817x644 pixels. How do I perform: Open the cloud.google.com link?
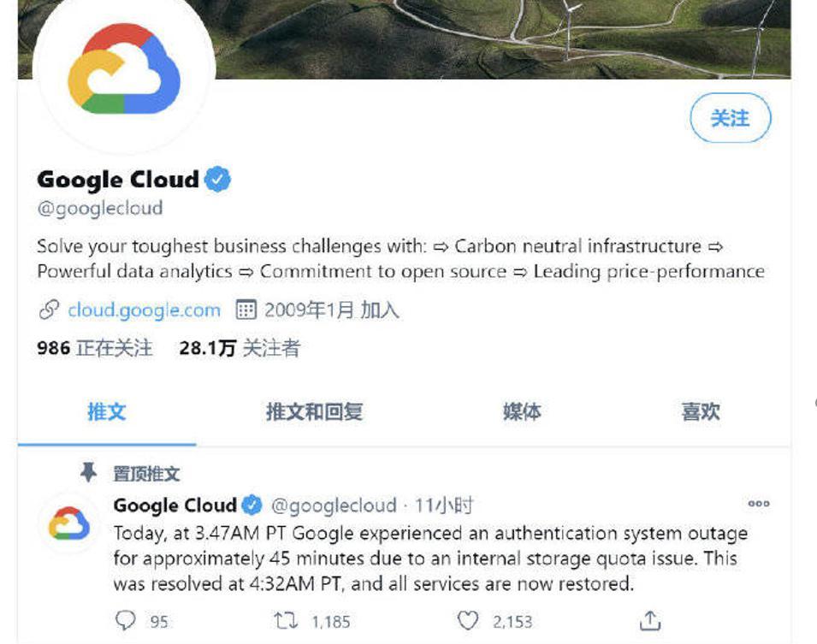point(144,310)
